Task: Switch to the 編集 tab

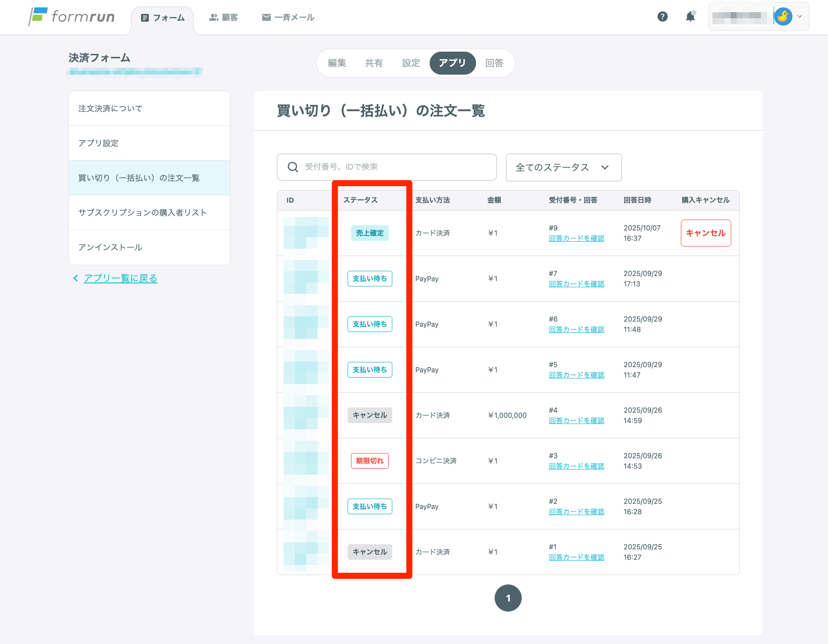Action: coord(337,63)
